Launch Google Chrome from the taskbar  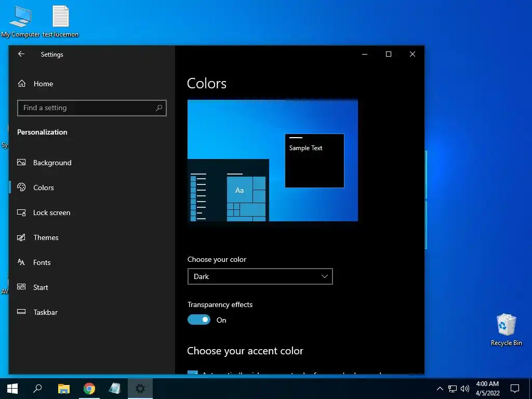coord(89,389)
